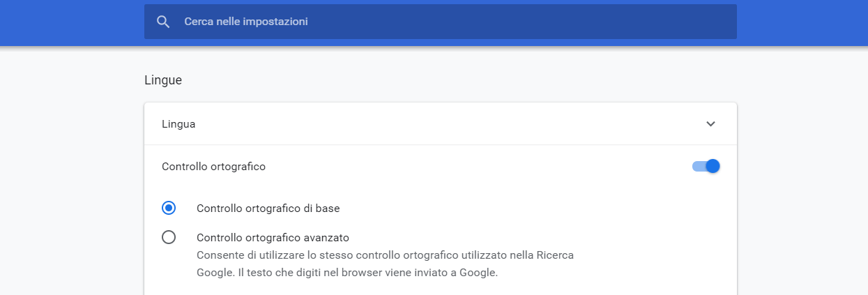Click the magnifying glass search icon

(x=163, y=22)
